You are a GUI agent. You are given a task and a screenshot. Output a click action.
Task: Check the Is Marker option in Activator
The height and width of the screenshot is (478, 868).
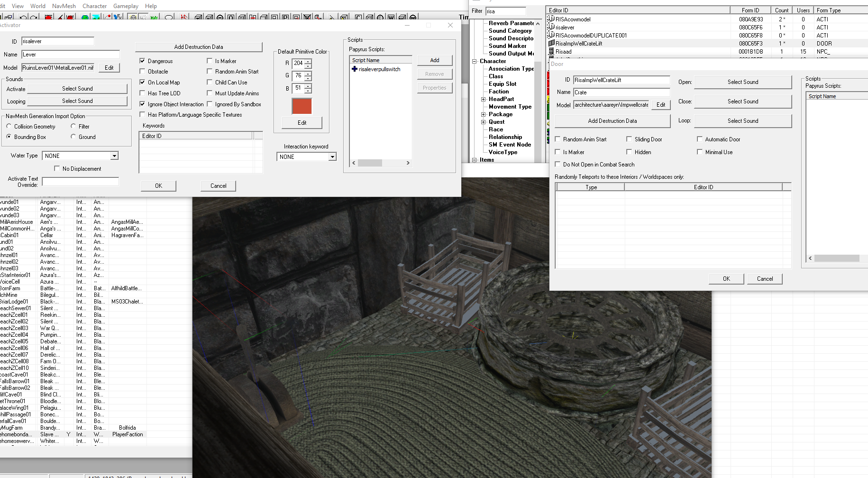click(210, 61)
